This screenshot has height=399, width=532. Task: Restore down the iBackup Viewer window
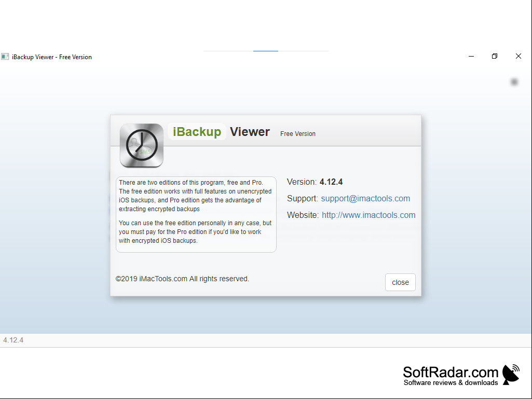(x=495, y=57)
